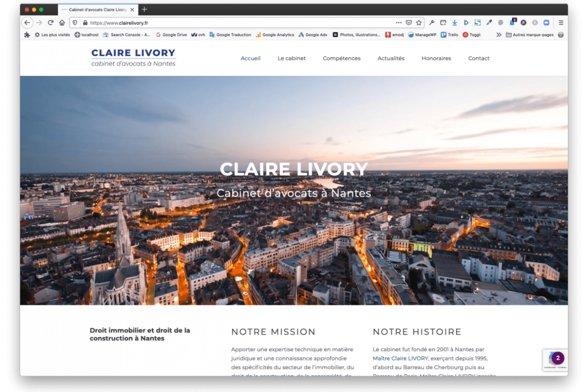Launch the Zoom extension from the toolbar
The width and height of the screenshot is (588, 392).
545,22
